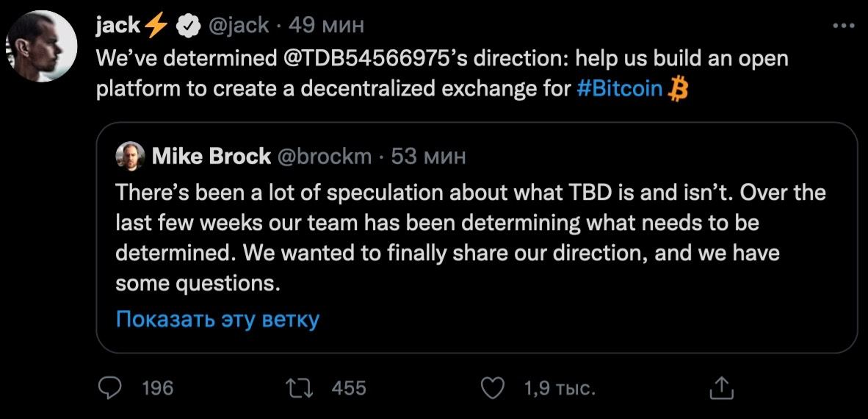Click the 196 replies count
The width and height of the screenshot is (868, 419).
click(x=158, y=388)
